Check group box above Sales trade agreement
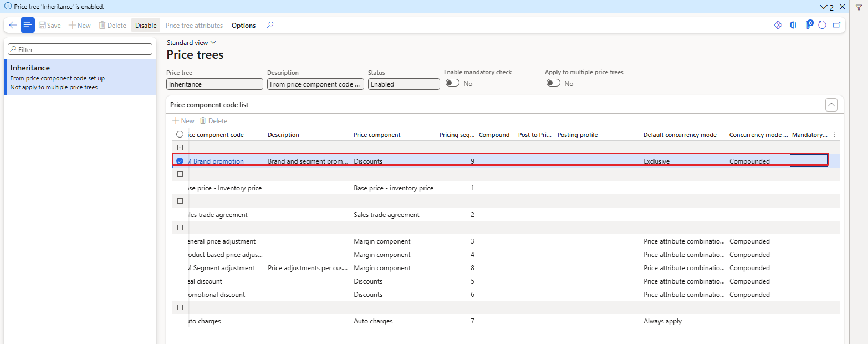This screenshot has width=868, height=344. point(180,201)
